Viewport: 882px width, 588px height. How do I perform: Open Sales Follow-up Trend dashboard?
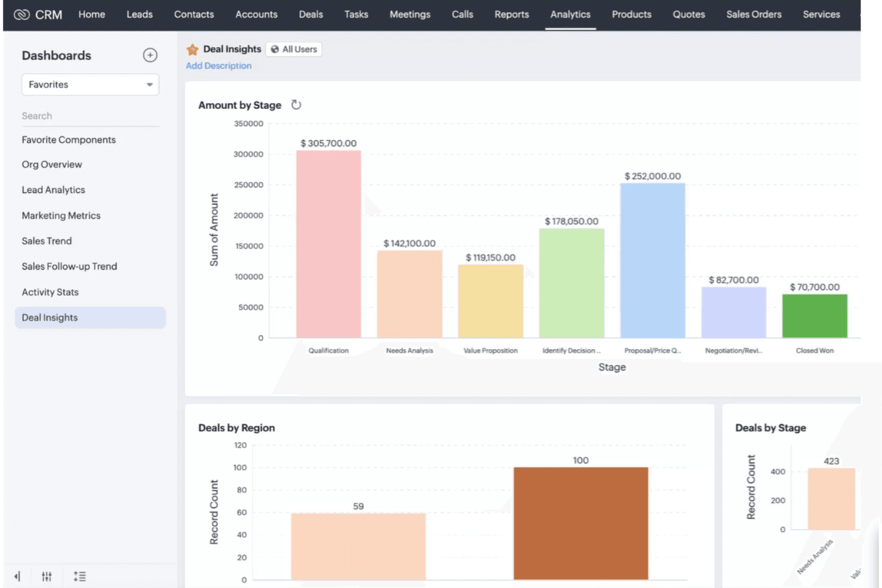(x=70, y=266)
